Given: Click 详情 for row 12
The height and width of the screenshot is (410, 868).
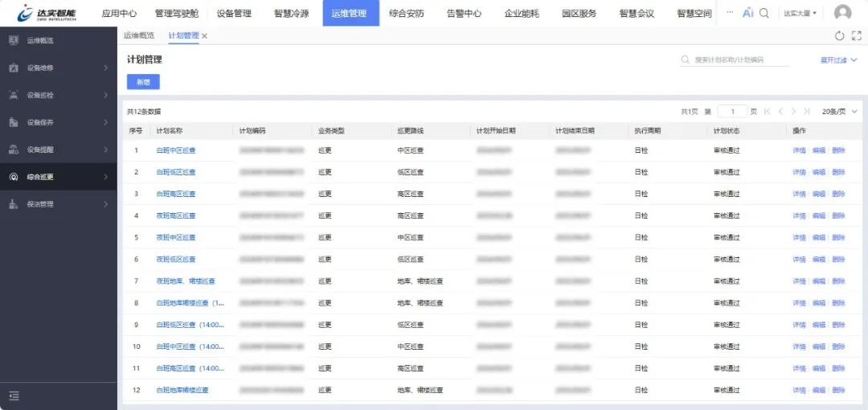Looking at the screenshot, I should pyautogui.click(x=799, y=390).
